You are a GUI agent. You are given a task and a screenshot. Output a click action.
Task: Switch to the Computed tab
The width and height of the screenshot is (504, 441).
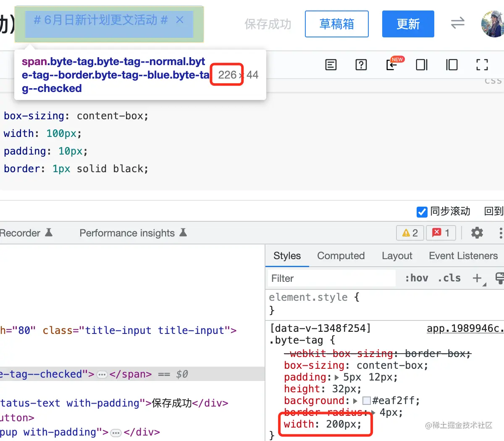tap(341, 256)
